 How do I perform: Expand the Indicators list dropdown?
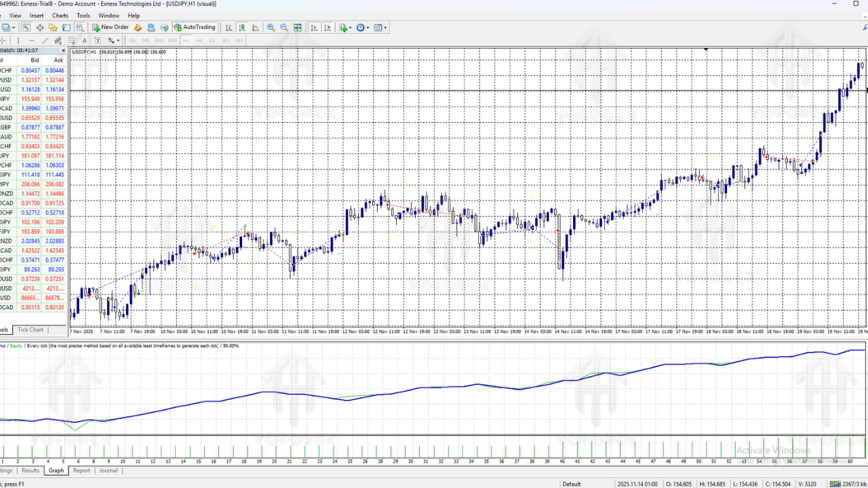[344, 28]
